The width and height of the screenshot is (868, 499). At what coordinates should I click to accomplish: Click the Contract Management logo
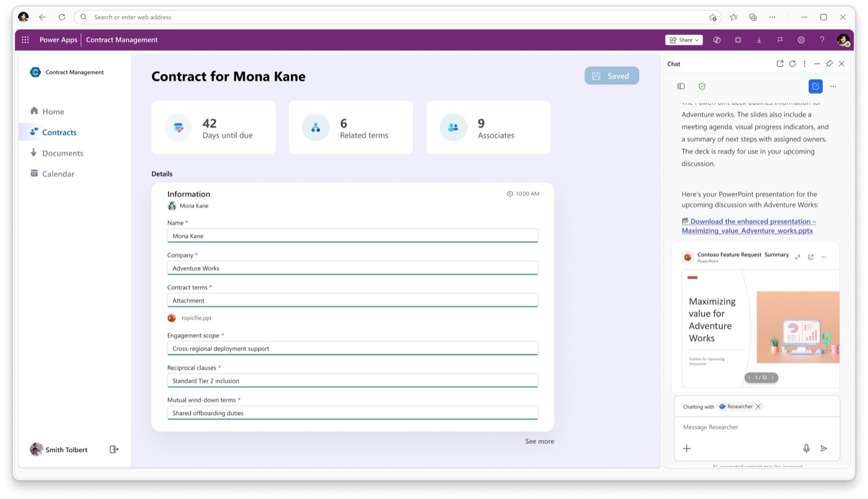pos(67,72)
